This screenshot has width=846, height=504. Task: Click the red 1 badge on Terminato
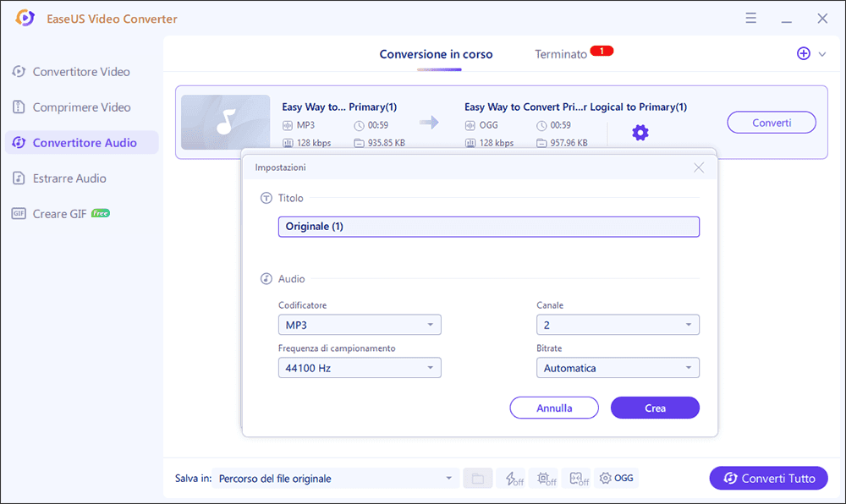pyautogui.click(x=602, y=51)
